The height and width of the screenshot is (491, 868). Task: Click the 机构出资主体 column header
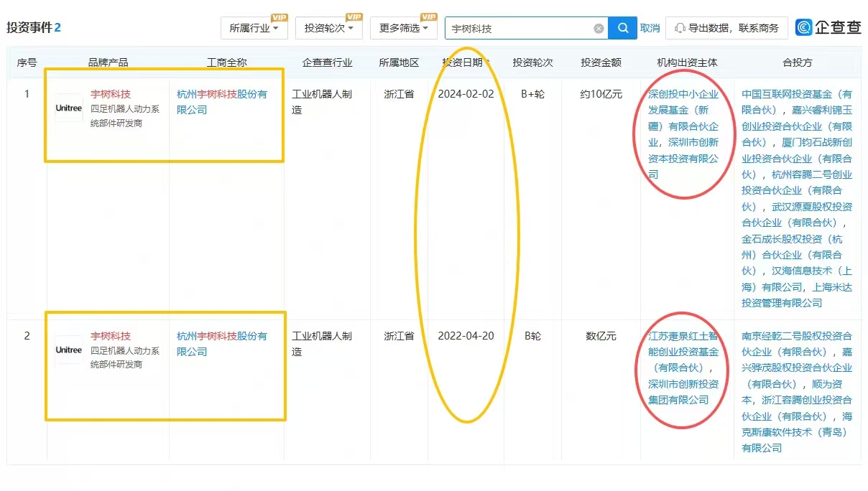click(688, 62)
